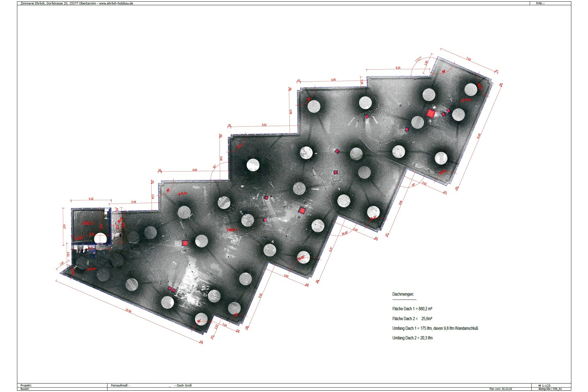Click the 'Dachmengen:' heading
This screenshot has width=588, height=392.
[403, 294]
